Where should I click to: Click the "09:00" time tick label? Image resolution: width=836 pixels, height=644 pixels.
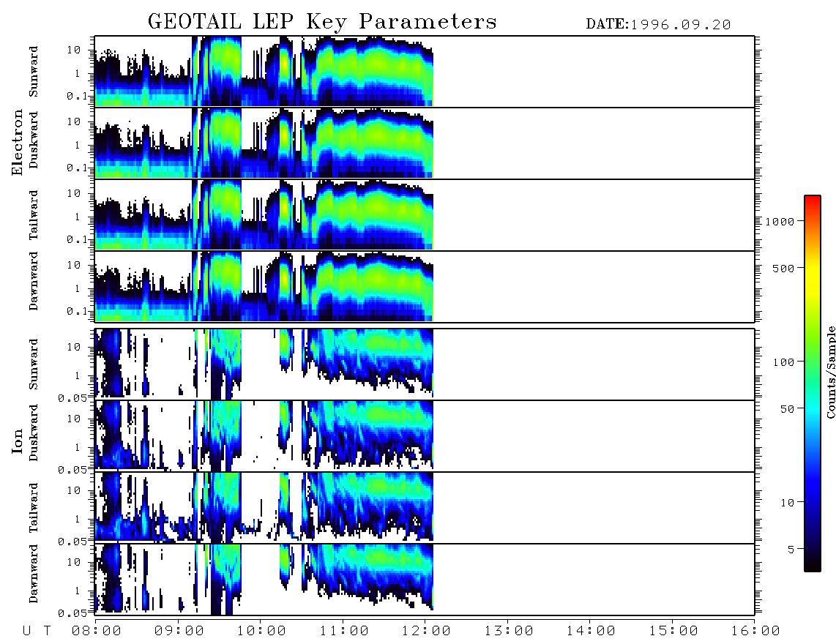pyautogui.click(x=179, y=632)
